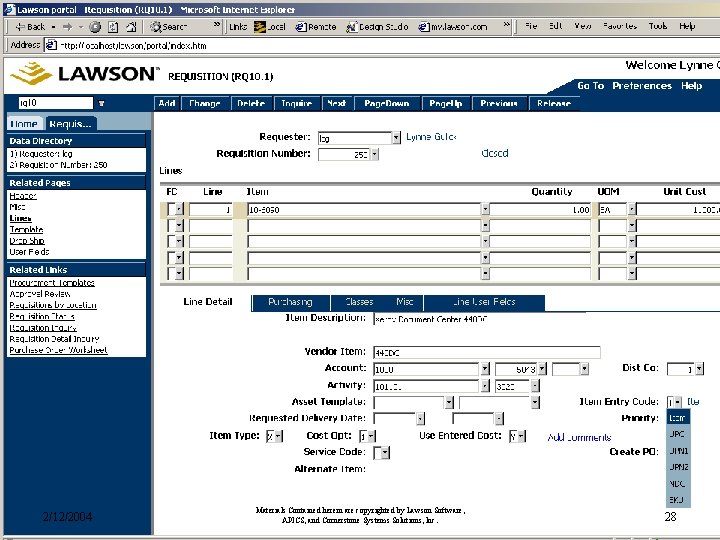Expand the Use Entered Cost dropdown
720x540 pixels.
(x=522, y=436)
